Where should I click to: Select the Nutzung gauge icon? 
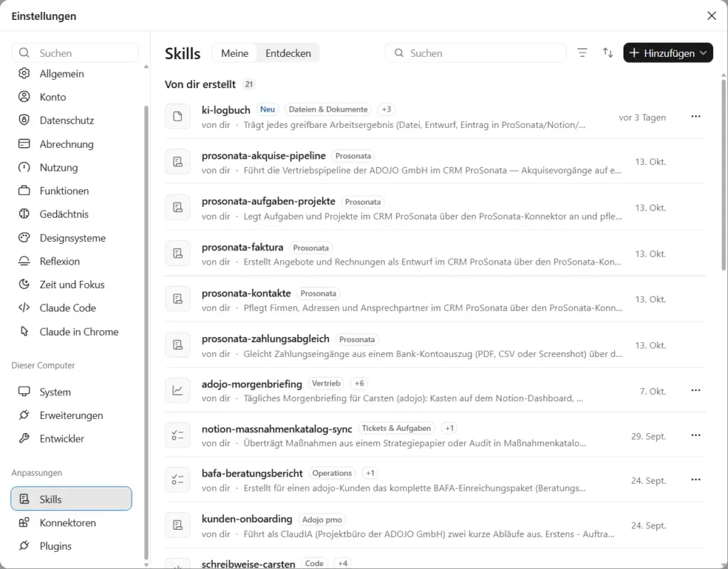tap(24, 167)
